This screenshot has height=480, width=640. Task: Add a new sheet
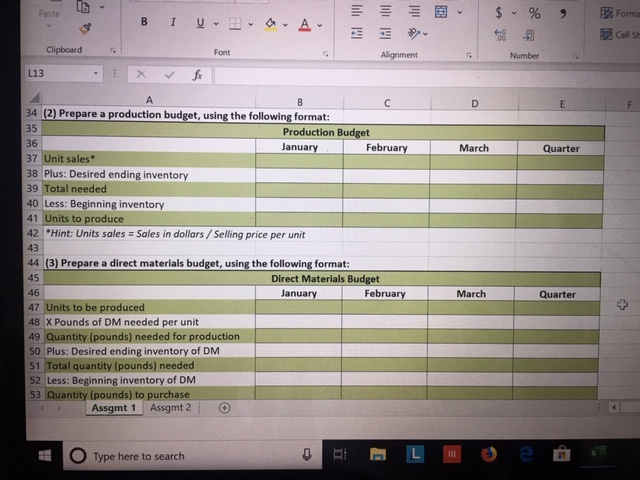(224, 408)
